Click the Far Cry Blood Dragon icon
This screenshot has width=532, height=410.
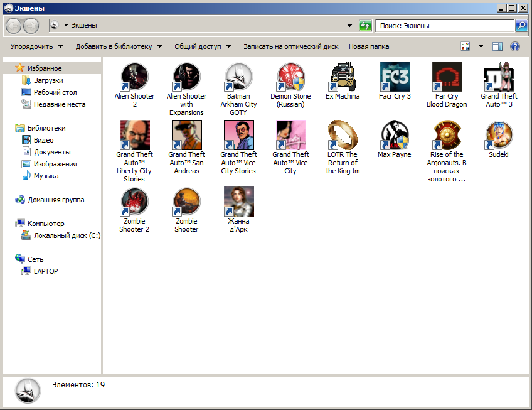pos(447,77)
